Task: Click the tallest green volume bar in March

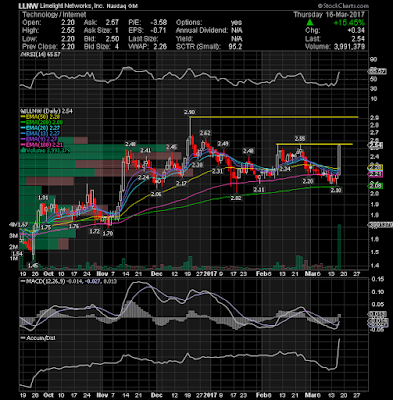Action: [339, 247]
